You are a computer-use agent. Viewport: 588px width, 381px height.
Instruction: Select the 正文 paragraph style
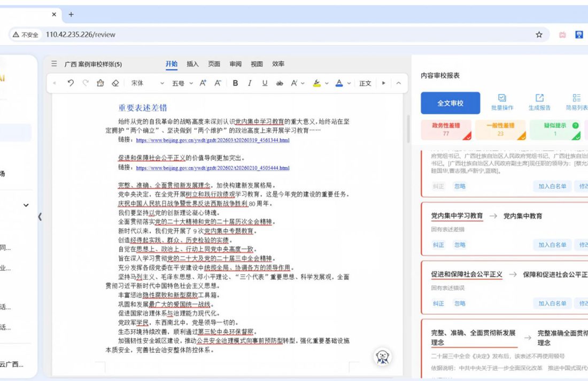click(365, 83)
